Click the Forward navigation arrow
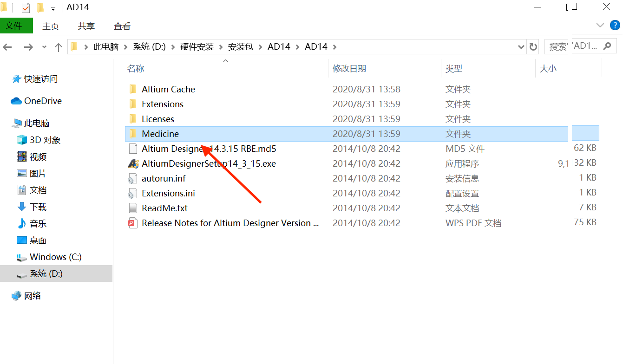Screen dimensions: 623x364 (28, 46)
